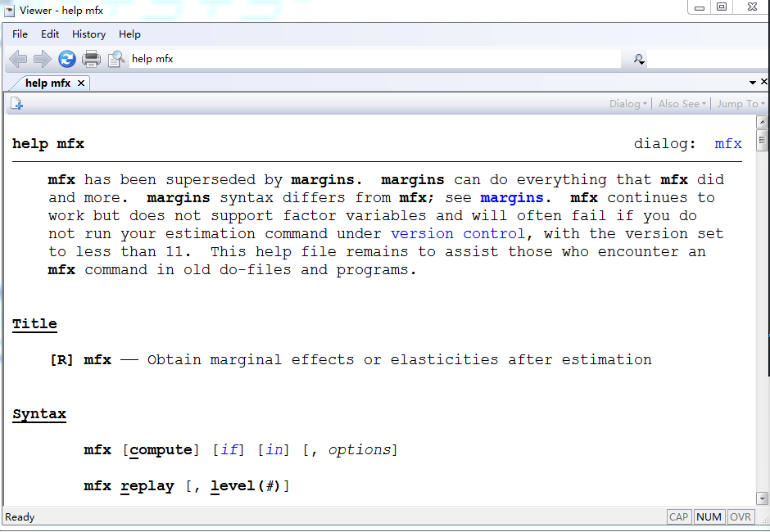Open the find-in-page magnifier icon
The image size is (770, 532).
(x=116, y=59)
